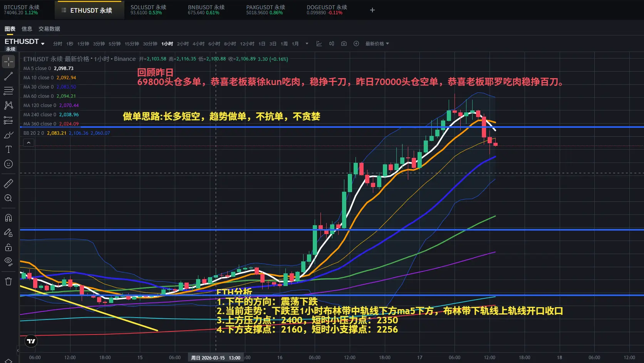Select the crosshair cursor tool

[8, 62]
